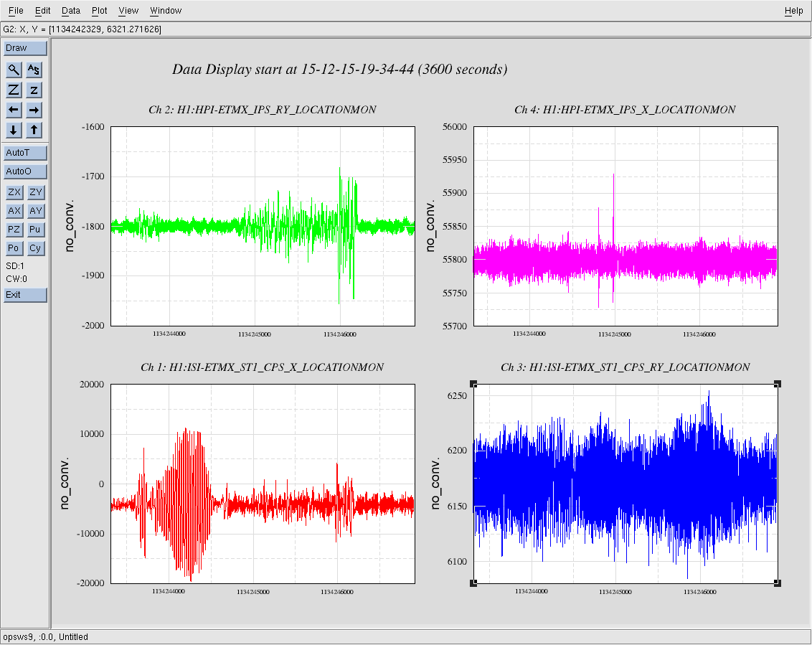The height and width of the screenshot is (645, 812).
Task: Open the Window menu
Action: pyautogui.click(x=166, y=10)
